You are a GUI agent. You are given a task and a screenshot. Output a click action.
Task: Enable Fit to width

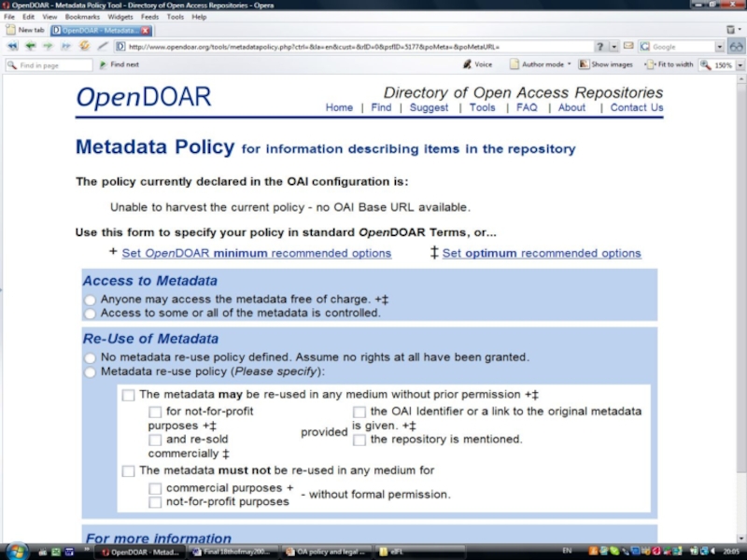669,64
